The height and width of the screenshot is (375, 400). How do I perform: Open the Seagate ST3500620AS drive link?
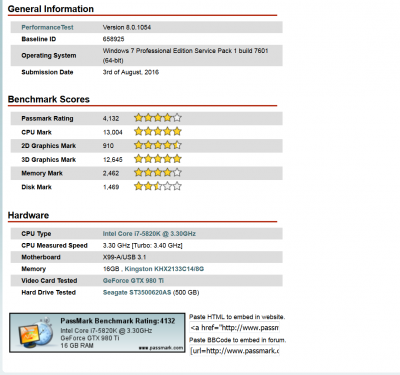[137, 293]
